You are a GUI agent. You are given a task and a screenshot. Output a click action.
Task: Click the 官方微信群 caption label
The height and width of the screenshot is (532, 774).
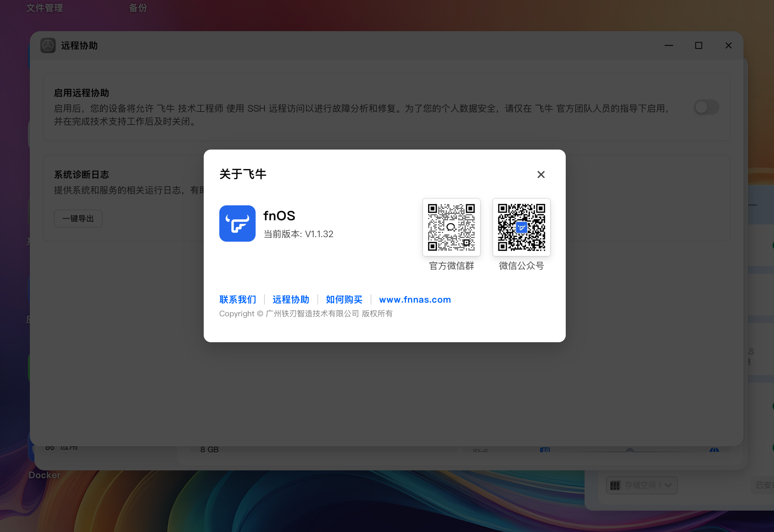point(451,266)
